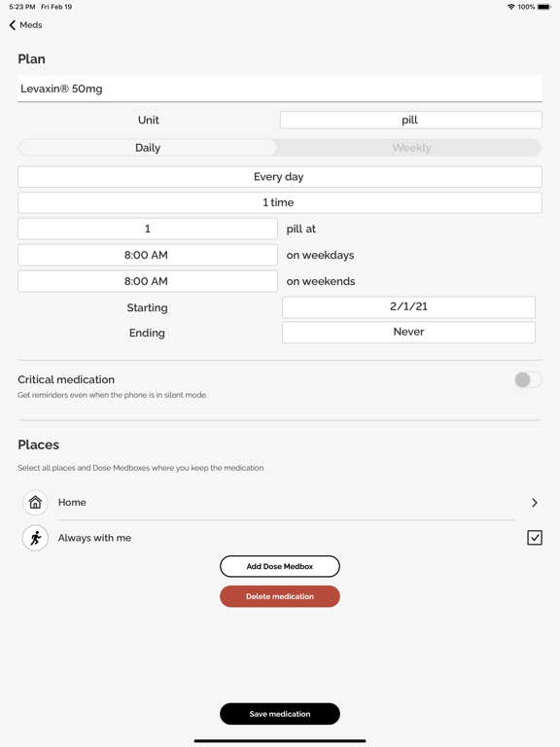This screenshot has width=560, height=747.
Task: Expand the Home place chevron
Action: (535, 503)
